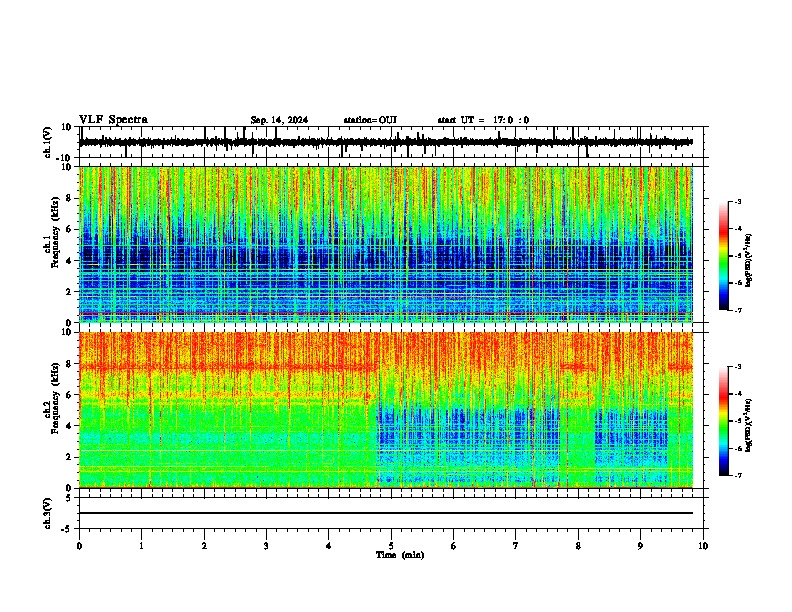Click the "ch.3(V)" axis label
This screenshot has height=612, width=792.
(48, 513)
